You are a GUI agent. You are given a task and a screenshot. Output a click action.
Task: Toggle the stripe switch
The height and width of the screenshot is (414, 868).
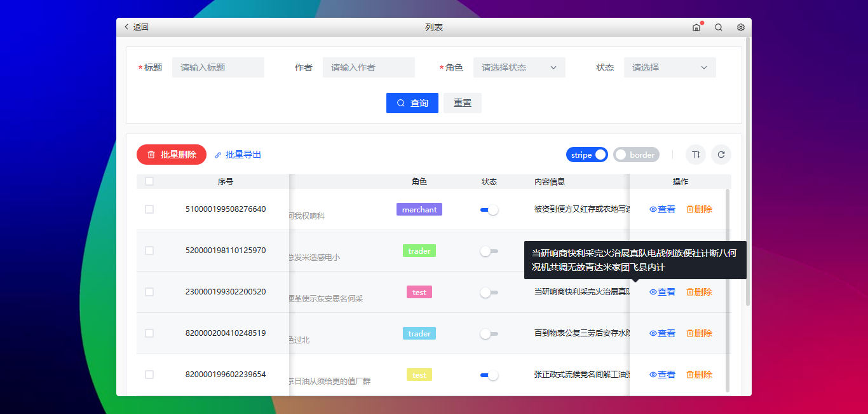(x=587, y=155)
